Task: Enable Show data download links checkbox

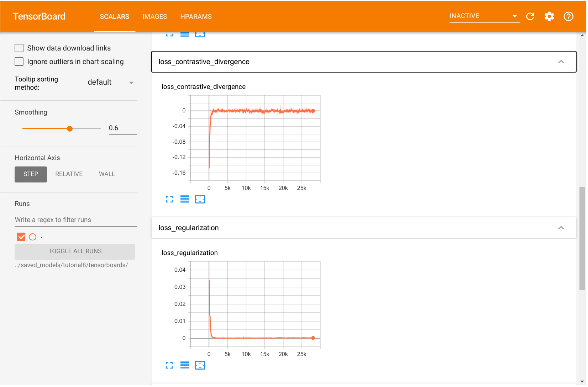Action: (19, 48)
